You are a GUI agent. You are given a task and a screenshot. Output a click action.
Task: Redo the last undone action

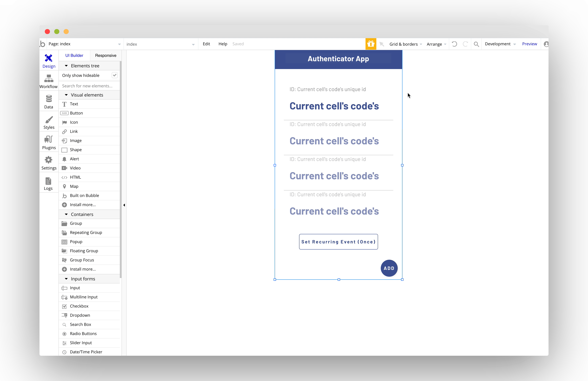point(465,44)
